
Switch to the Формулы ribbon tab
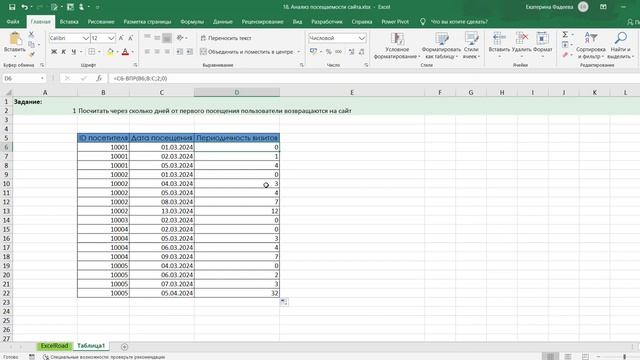[192, 22]
